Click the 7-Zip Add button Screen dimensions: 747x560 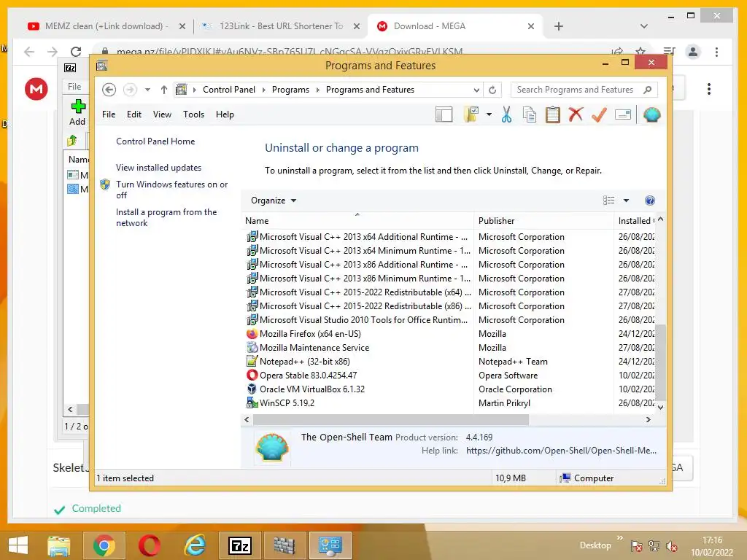[77, 112]
